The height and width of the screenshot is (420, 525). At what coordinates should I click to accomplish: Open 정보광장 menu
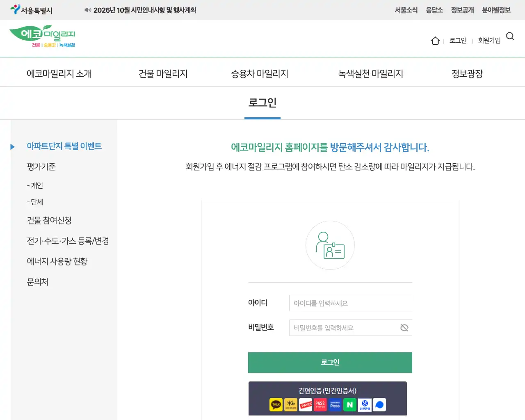tap(467, 74)
